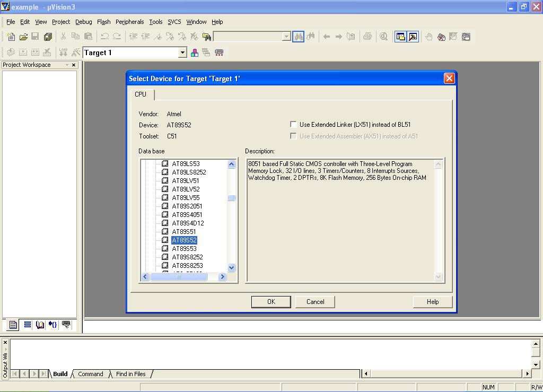
Task: Click the Navigate Backward arrow icon
Action: click(x=326, y=37)
